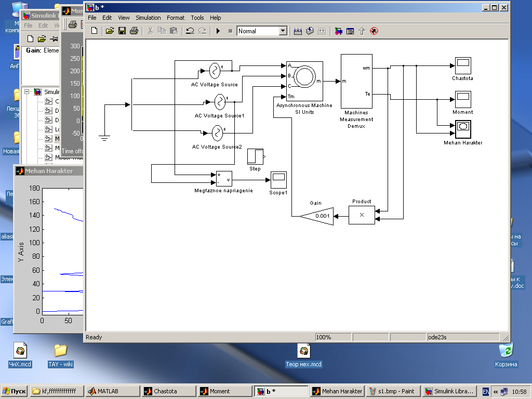
Task: Open a model with the folder icon in b toolbar
Action: pyautogui.click(x=110, y=31)
